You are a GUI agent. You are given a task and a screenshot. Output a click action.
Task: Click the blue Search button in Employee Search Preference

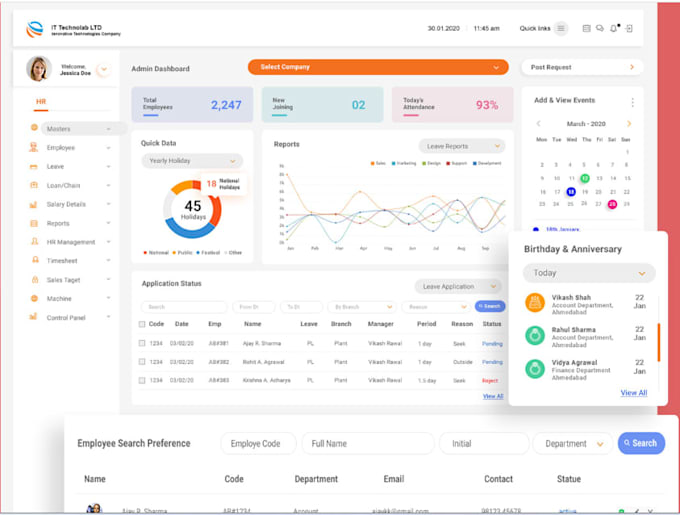(x=641, y=443)
